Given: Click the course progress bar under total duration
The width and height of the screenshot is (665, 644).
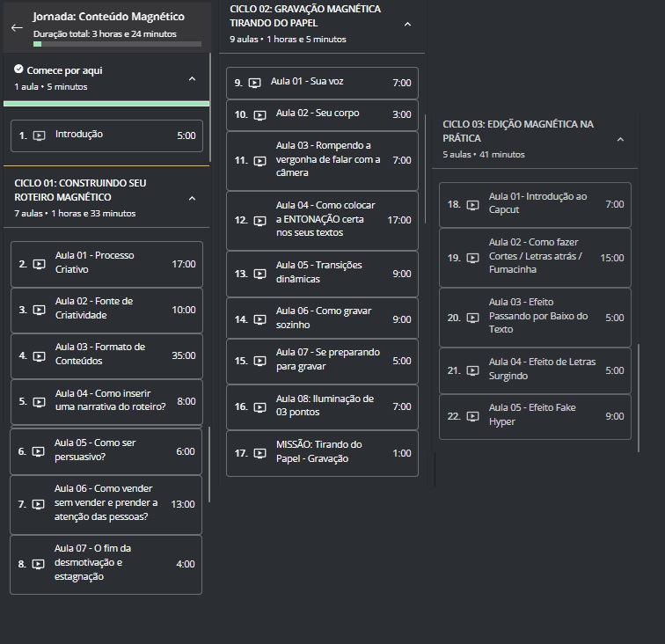Looking at the screenshot, I should coord(117,44).
